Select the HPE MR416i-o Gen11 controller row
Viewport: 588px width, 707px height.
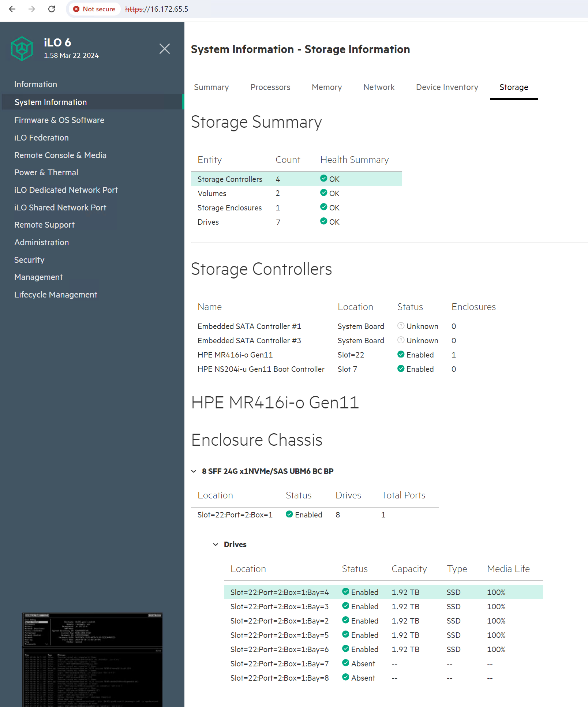350,355
